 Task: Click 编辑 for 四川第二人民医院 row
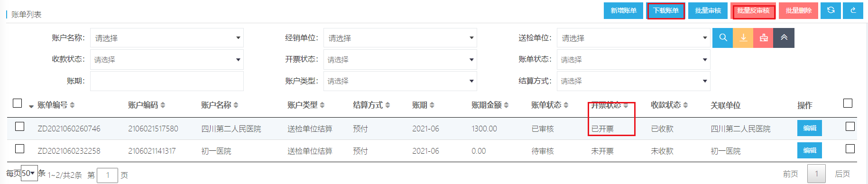(810, 128)
